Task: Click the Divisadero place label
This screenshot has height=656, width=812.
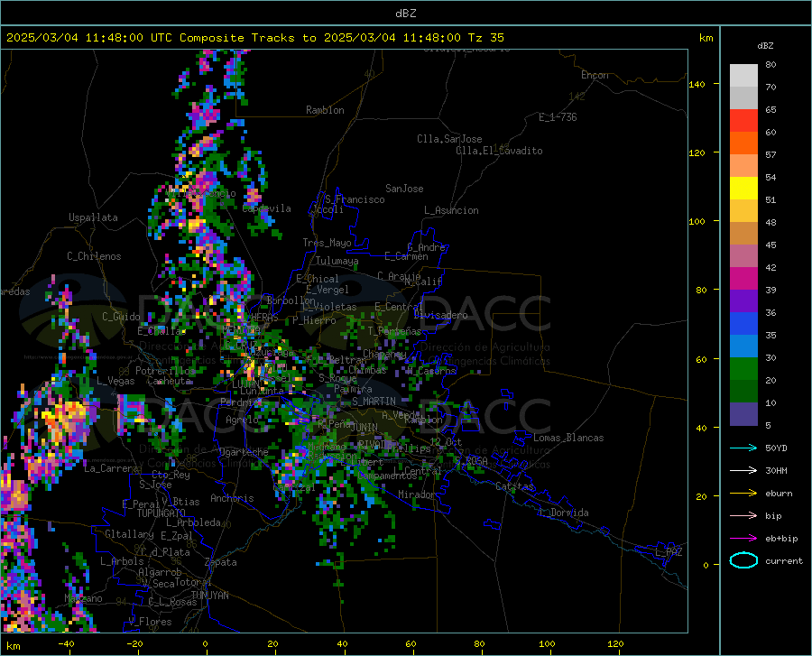Action: pos(440,315)
